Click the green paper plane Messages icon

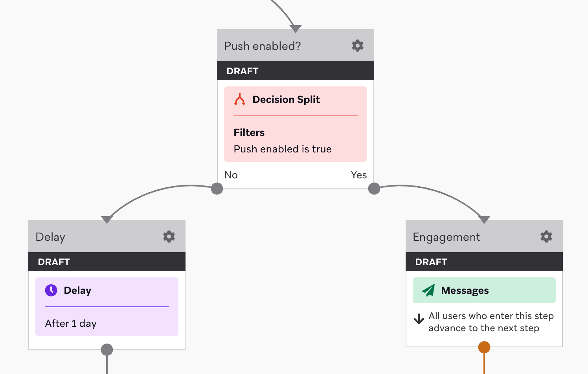[428, 290]
